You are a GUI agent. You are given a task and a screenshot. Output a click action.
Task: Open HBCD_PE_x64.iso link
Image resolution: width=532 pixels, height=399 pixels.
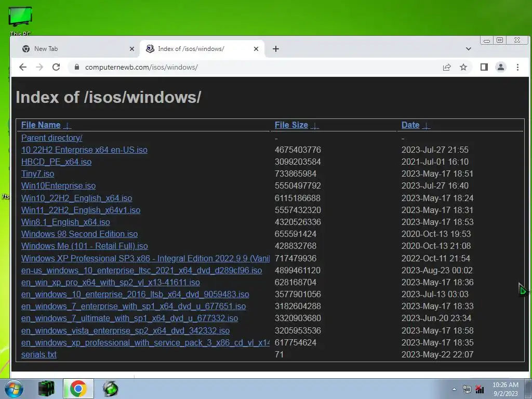56,162
